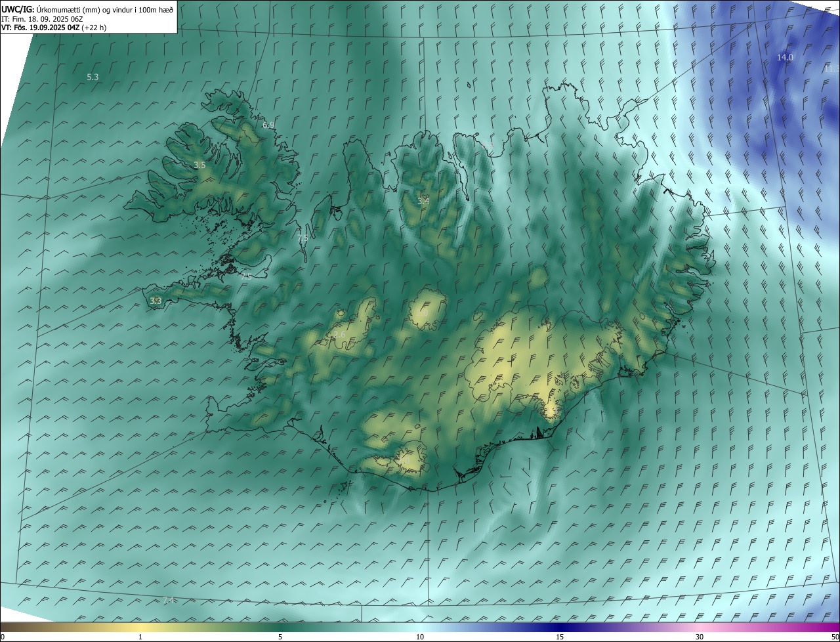Click the UWC/IG Úrkomumætti map title
The height and width of the screenshot is (642, 840).
tap(87, 9)
